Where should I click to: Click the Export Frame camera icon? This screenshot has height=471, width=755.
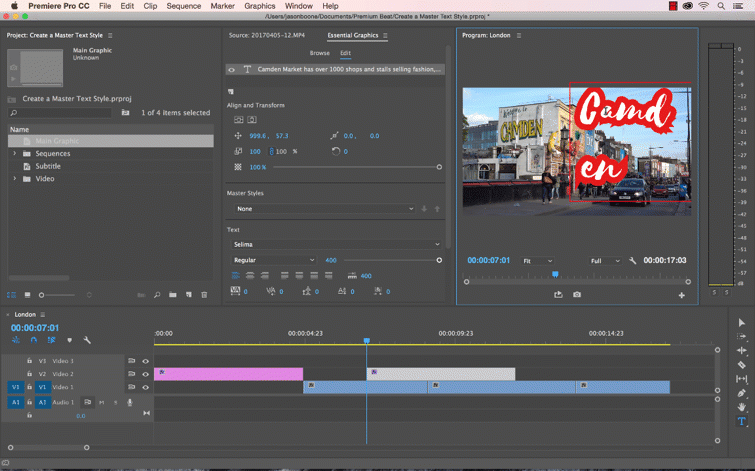point(577,295)
